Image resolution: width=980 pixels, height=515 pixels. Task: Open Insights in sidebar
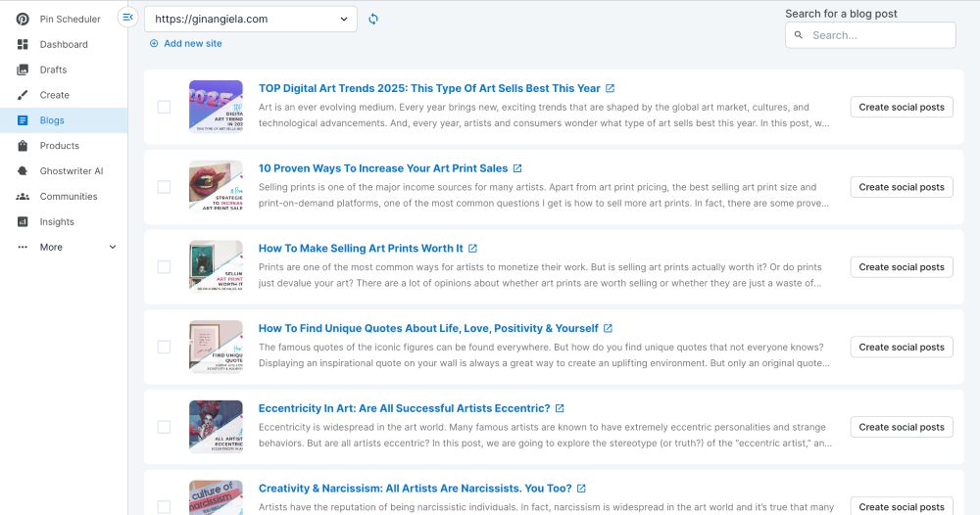pyautogui.click(x=64, y=221)
